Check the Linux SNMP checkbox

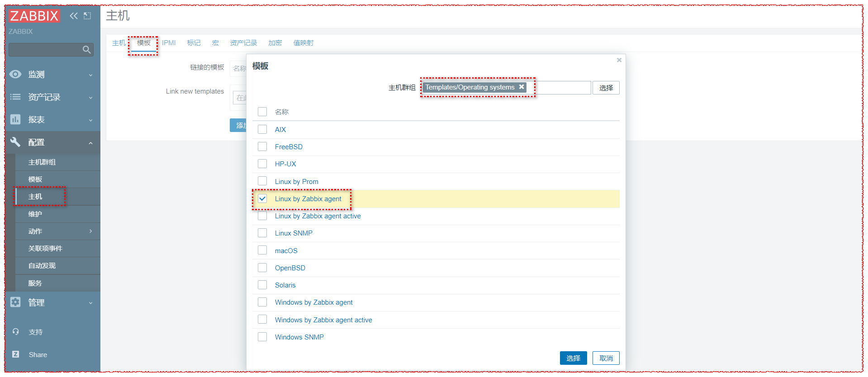click(x=262, y=233)
